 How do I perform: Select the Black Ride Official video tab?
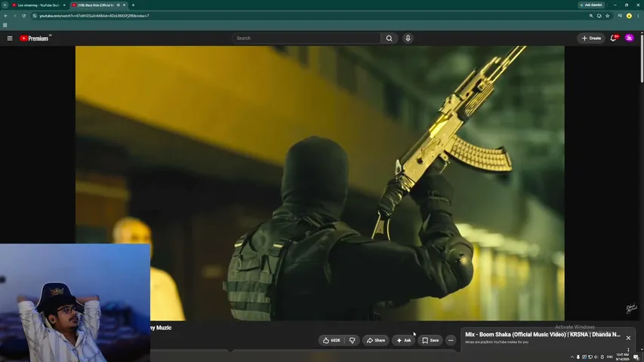click(x=97, y=5)
